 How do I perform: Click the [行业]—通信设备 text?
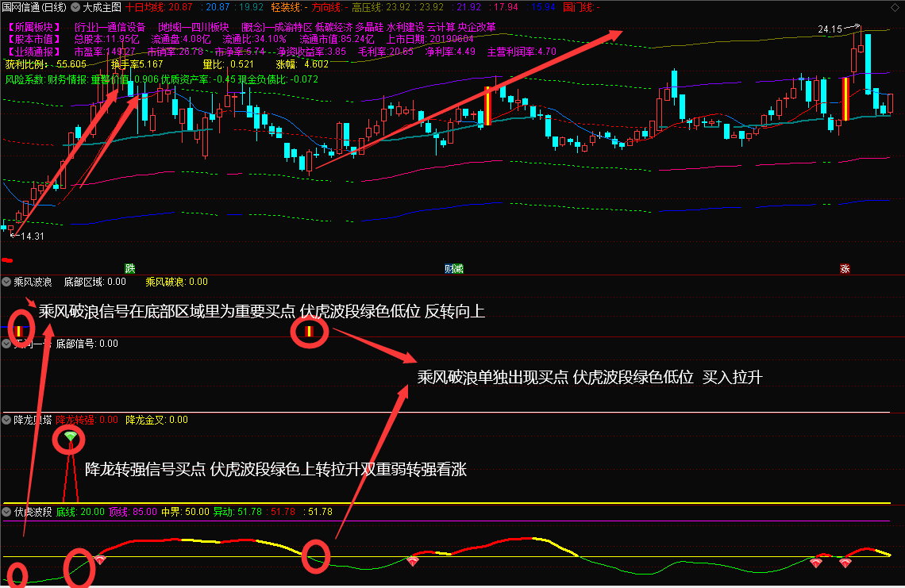pyautogui.click(x=110, y=27)
